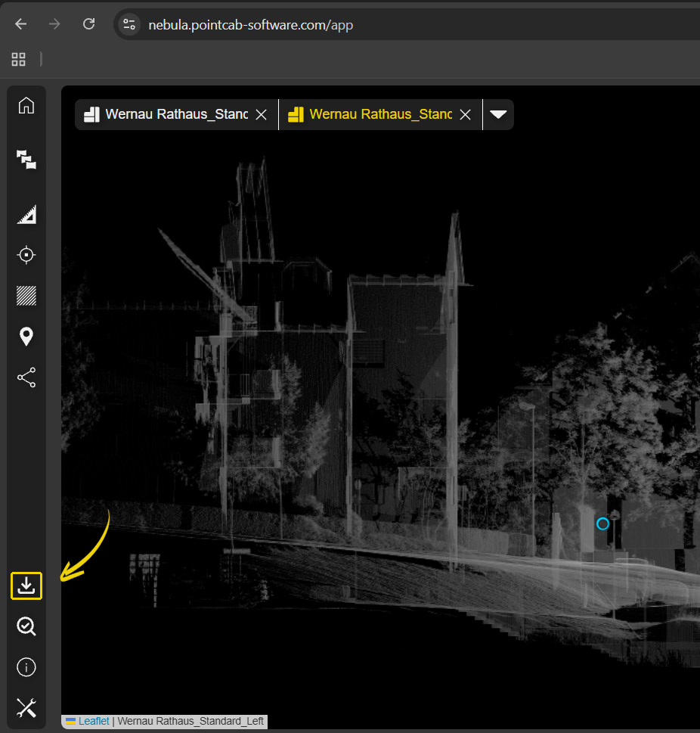The image size is (700, 733).
Task: Select the yellow active Wernau Rathaus tab
Action: 379,114
